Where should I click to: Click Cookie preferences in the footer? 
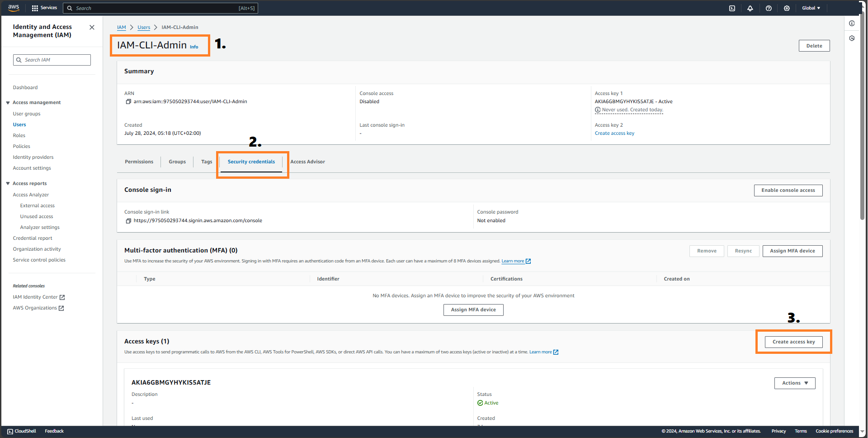click(x=834, y=432)
